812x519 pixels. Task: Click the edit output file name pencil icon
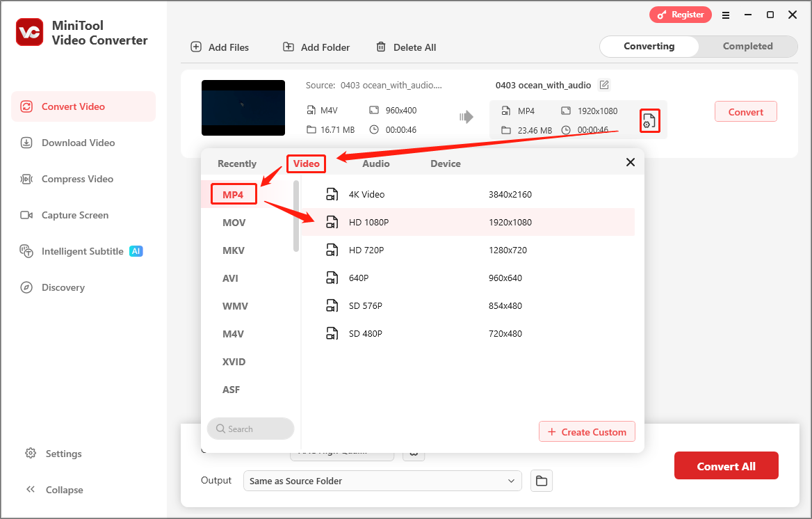tap(604, 84)
